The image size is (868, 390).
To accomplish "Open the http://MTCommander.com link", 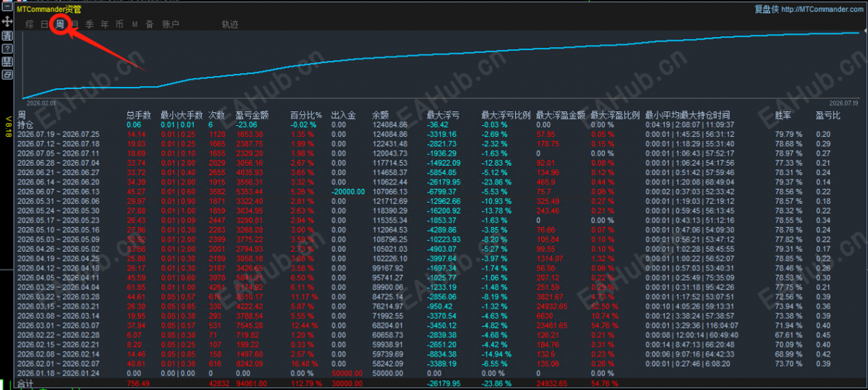I will [x=822, y=9].
